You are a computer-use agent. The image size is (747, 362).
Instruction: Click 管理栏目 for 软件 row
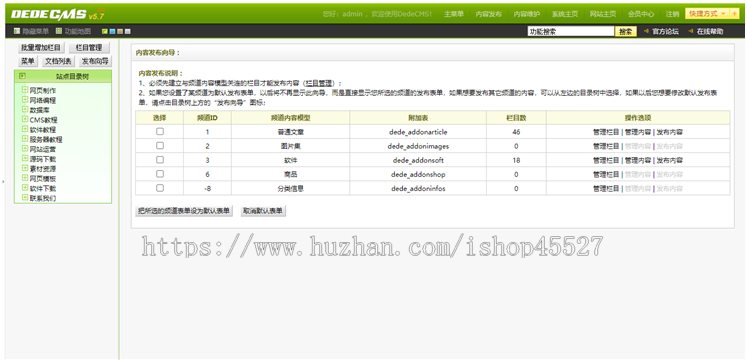coord(606,160)
